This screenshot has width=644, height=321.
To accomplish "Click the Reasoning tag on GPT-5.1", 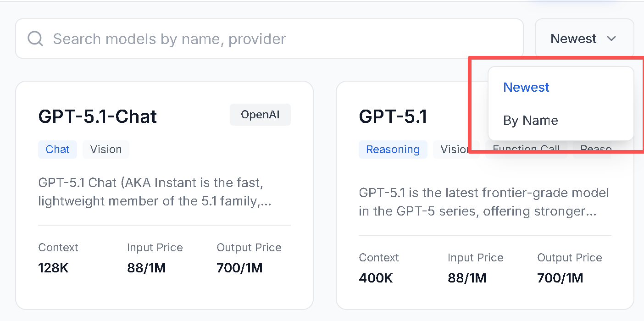I will [393, 149].
